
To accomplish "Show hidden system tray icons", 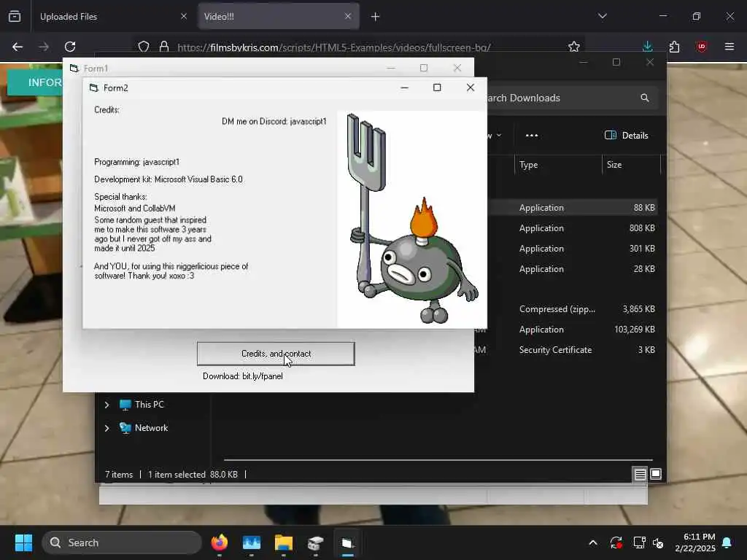I will pos(593,542).
